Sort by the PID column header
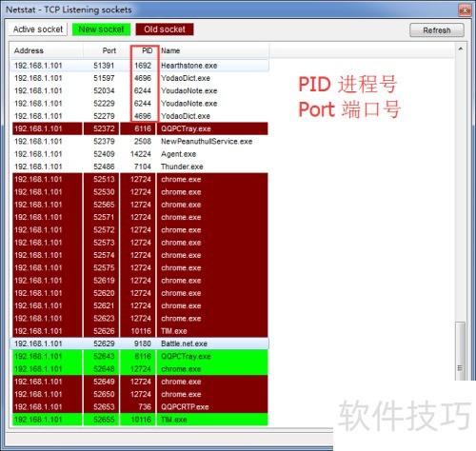Viewport: 476px width, 451px height. tap(138, 50)
